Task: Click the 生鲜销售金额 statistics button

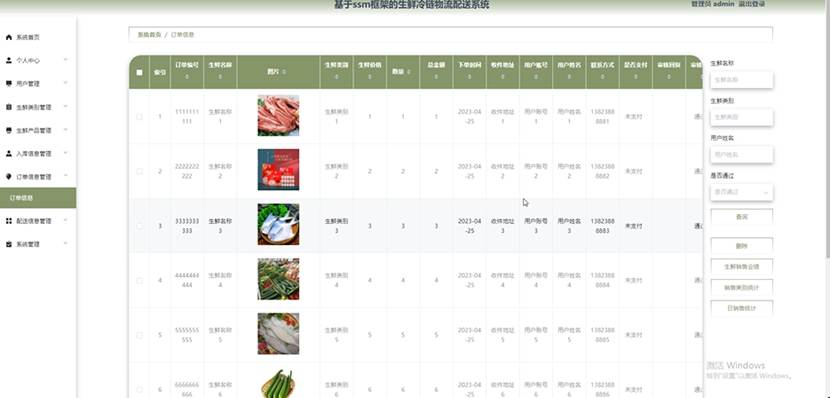Action: (741, 267)
